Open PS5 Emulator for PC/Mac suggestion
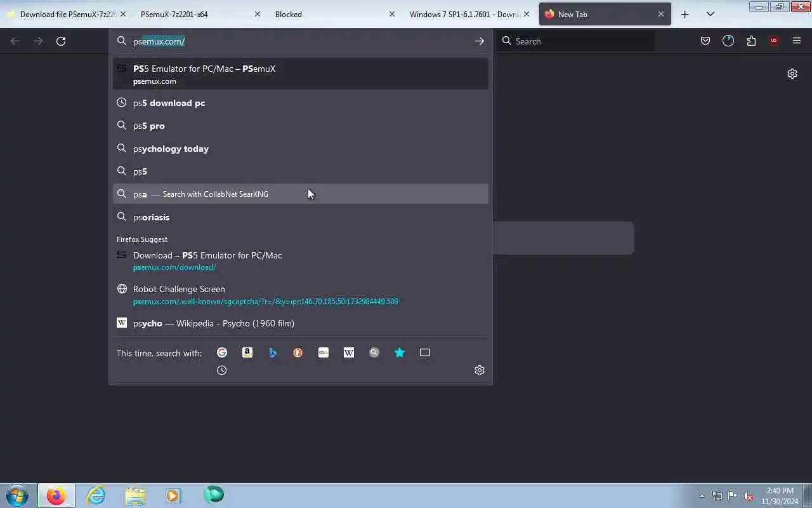812x508 pixels. [x=301, y=74]
